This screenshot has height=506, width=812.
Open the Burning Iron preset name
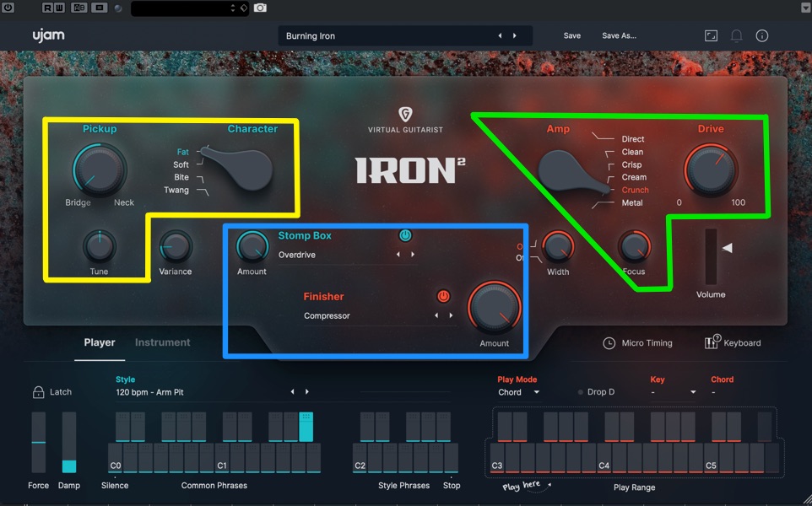click(x=311, y=35)
